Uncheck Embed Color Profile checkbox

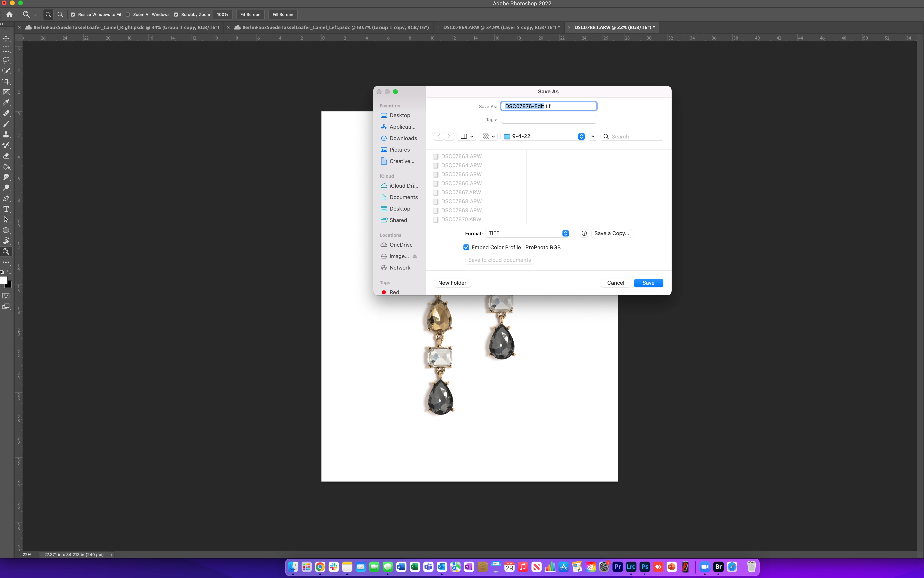click(x=466, y=247)
